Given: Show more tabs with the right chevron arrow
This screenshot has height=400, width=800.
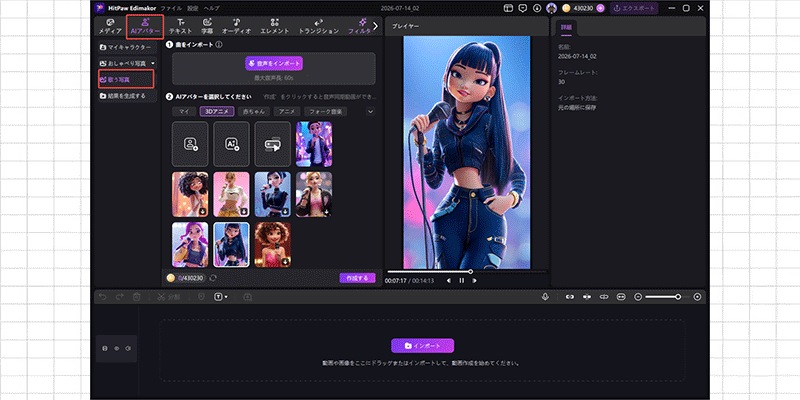Looking at the screenshot, I should 376,26.
